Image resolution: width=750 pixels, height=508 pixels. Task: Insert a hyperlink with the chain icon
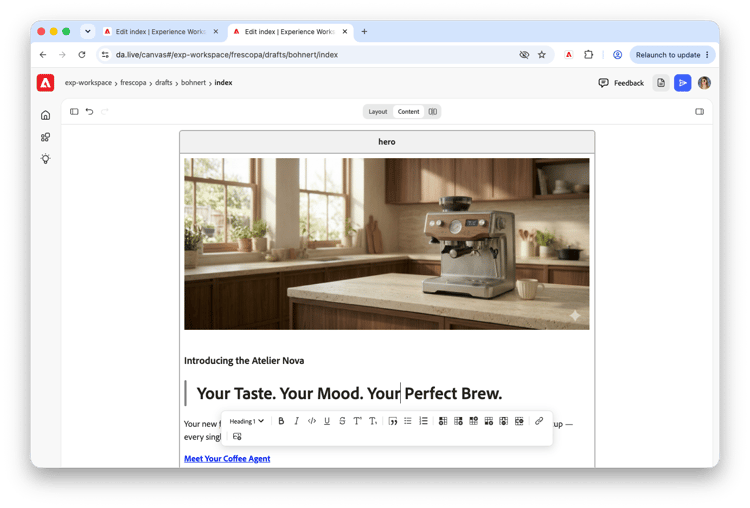539,421
